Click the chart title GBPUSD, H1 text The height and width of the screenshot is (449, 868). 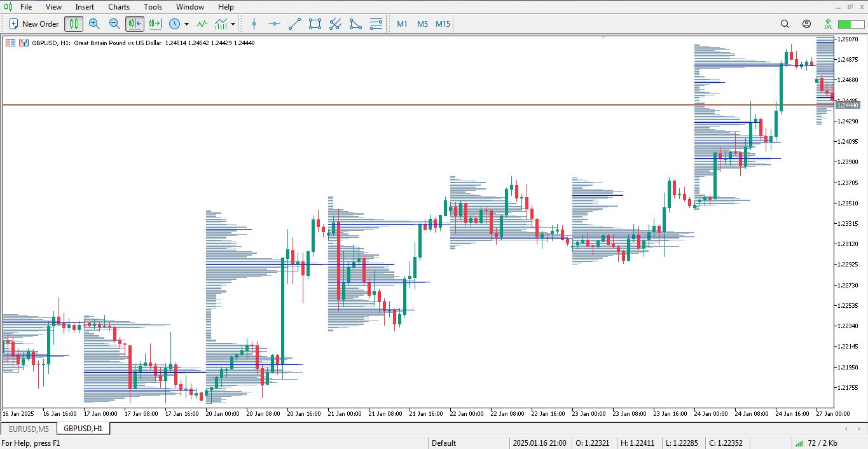tap(51, 43)
